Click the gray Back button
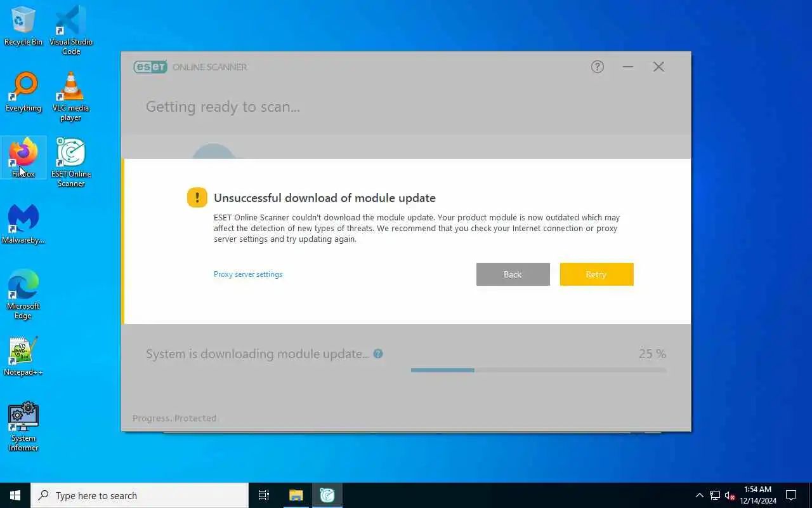Screen dimensions: 812x508 click(513, 274)
